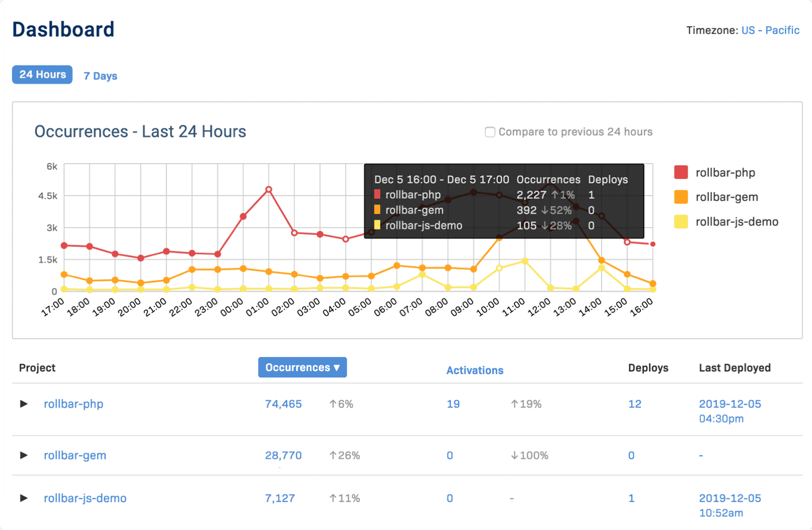Open 0 activations for rollbar-js-demo
The width and height of the screenshot is (812, 530).
450,498
